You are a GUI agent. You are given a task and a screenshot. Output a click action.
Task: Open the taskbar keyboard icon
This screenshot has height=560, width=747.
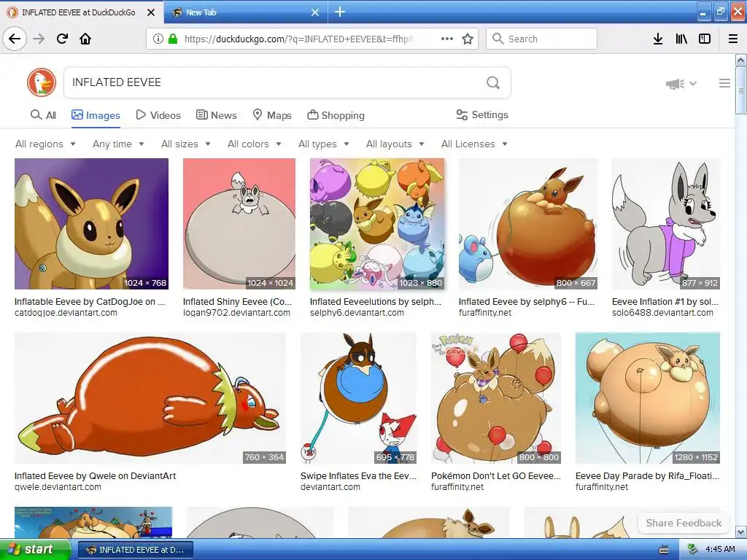coord(664,550)
